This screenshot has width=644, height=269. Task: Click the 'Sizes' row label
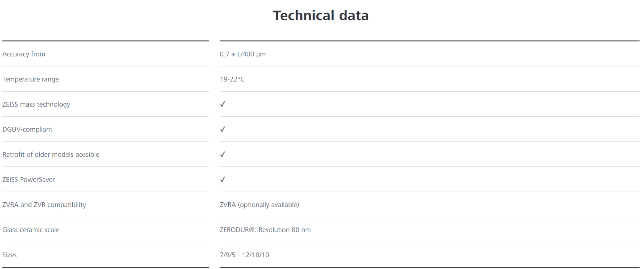click(9, 255)
